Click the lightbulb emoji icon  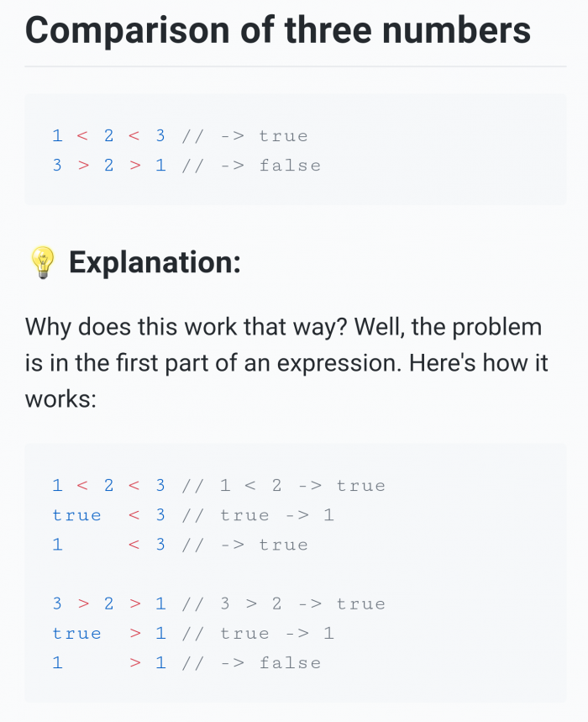(x=43, y=262)
